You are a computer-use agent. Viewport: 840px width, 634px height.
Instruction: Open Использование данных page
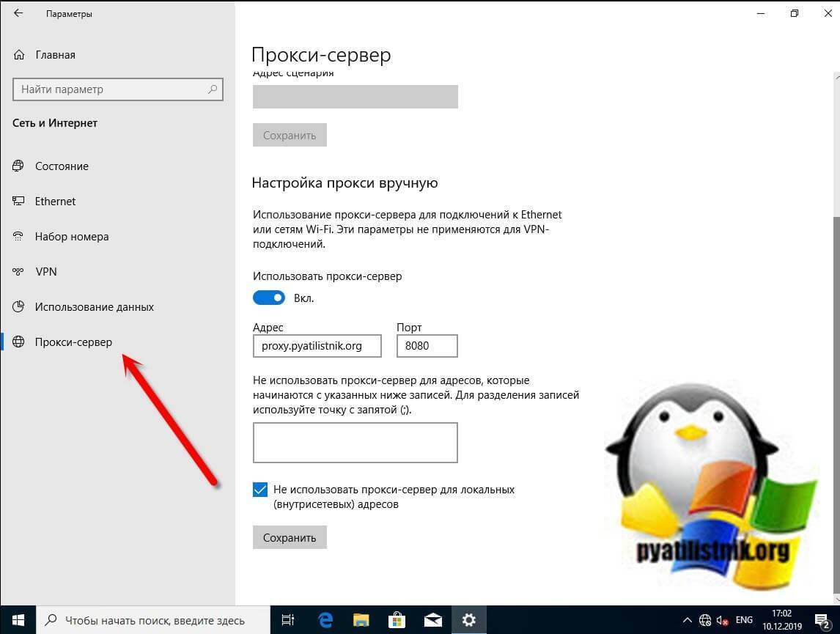pyautogui.click(x=95, y=307)
